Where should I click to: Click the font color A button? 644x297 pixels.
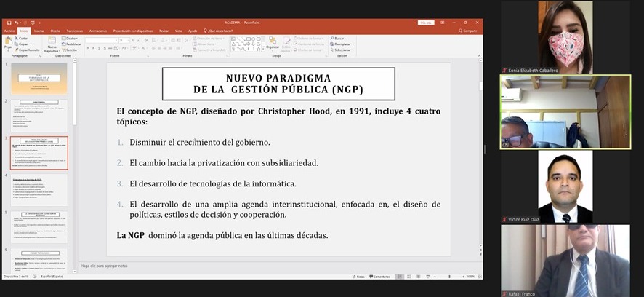click(142, 48)
